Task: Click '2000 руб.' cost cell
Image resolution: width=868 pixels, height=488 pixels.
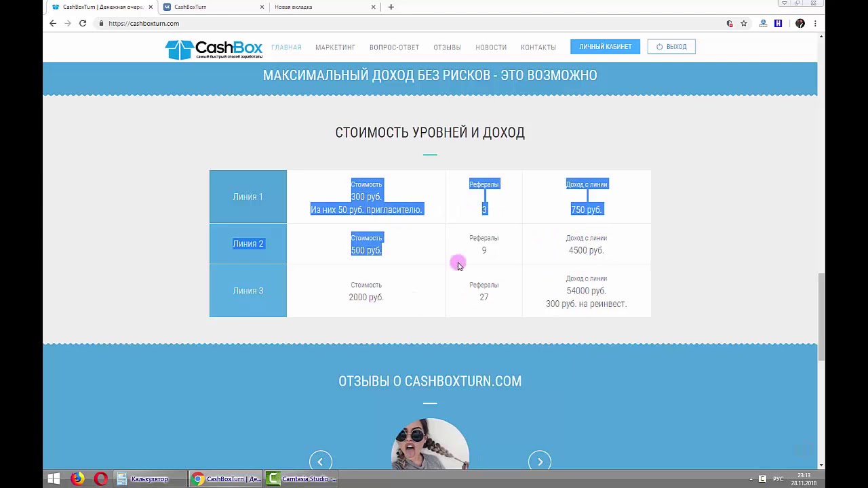Action: pyautogui.click(x=366, y=297)
